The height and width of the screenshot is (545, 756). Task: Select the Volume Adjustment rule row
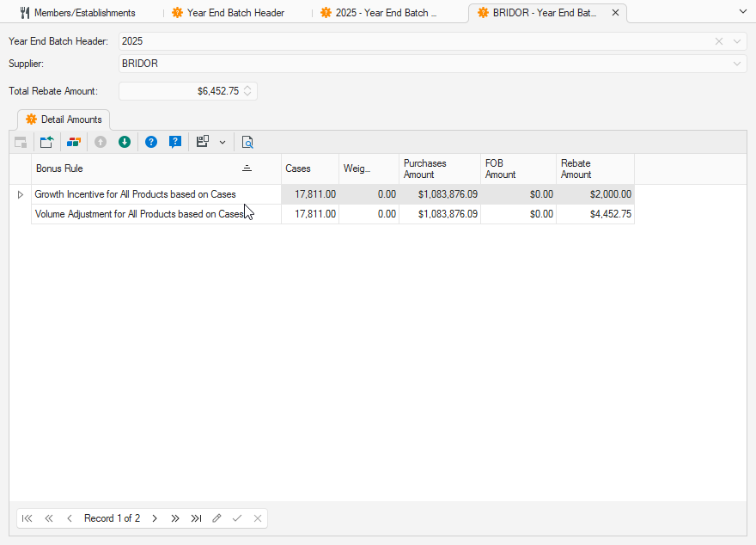click(137, 214)
